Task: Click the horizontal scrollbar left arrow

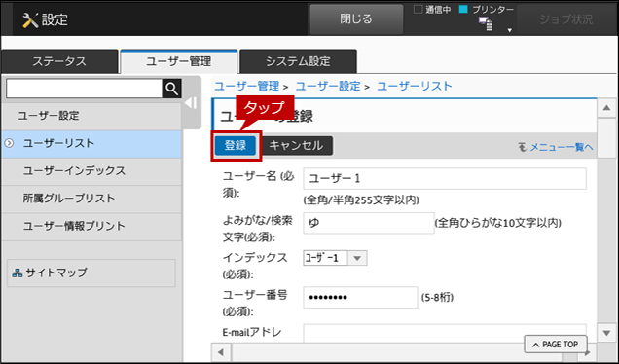Action: pyautogui.click(x=222, y=352)
